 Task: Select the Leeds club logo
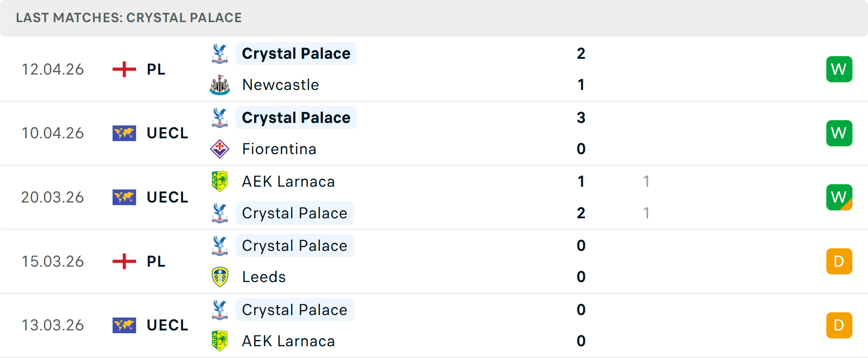(x=220, y=277)
